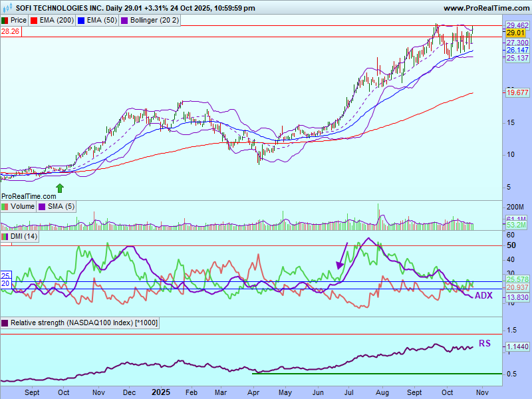This screenshot has height=399, width=532.
Task: Click the ProRealTime.com watermark text
Action: click(x=29, y=196)
